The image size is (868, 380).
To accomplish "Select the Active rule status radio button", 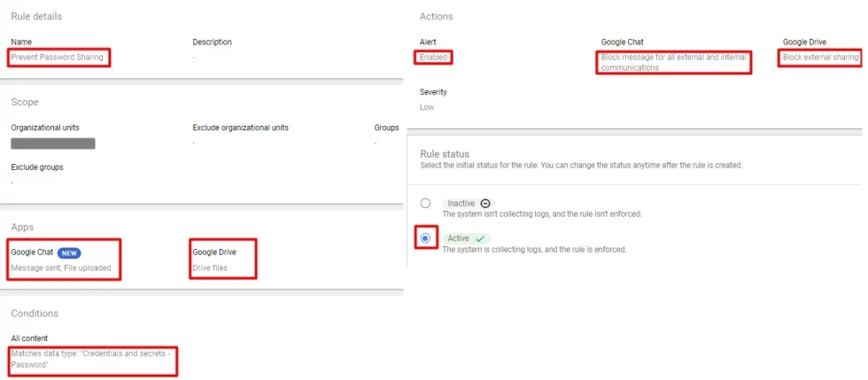I will (x=425, y=238).
